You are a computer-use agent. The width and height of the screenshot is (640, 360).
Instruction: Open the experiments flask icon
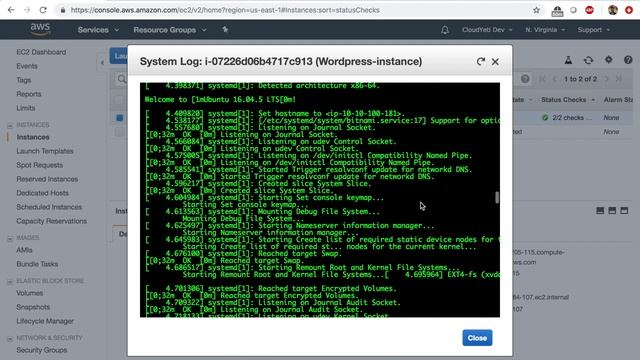[568, 60]
